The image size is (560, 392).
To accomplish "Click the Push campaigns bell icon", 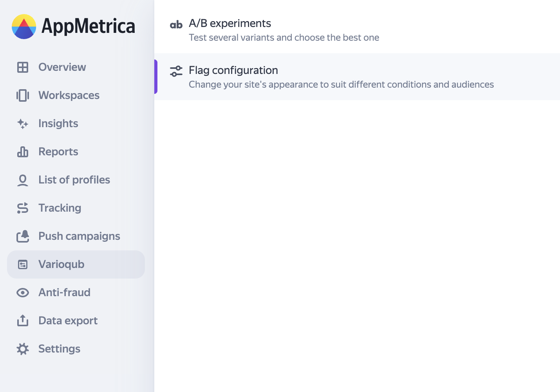I will 23,236.
